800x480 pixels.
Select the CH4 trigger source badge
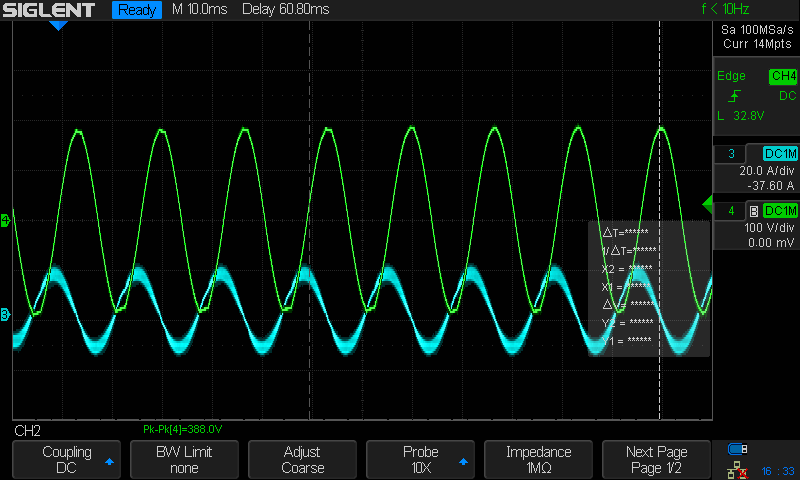[783, 77]
